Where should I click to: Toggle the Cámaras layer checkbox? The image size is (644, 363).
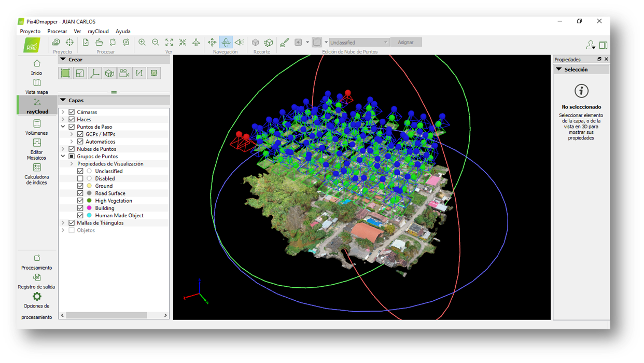[72, 112]
